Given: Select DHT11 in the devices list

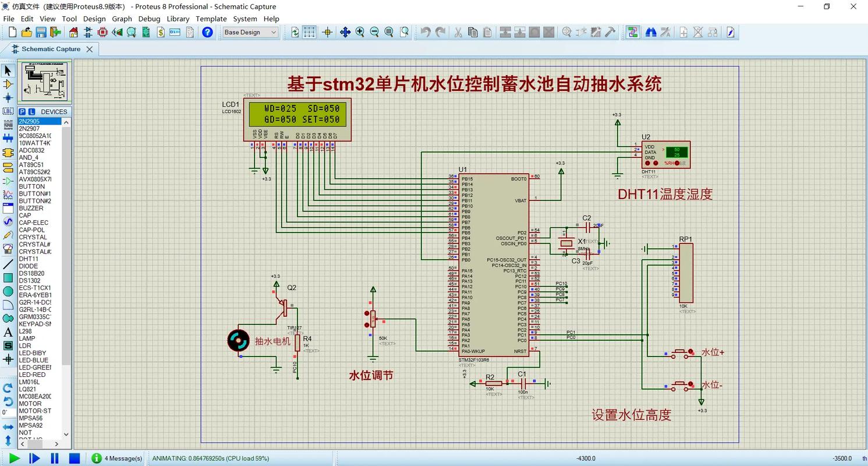Looking at the screenshot, I should point(29,259).
